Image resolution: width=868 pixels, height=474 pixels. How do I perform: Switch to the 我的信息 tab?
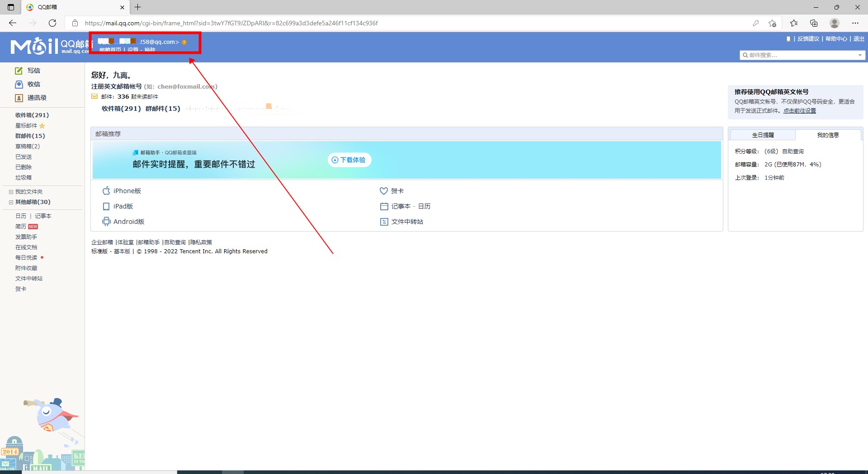coord(828,135)
